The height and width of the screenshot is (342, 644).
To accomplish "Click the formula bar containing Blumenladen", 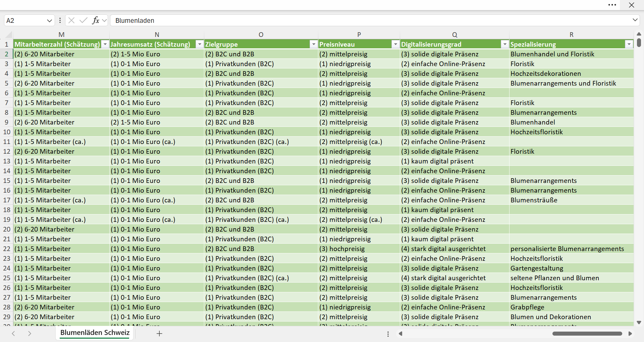I will 370,20.
